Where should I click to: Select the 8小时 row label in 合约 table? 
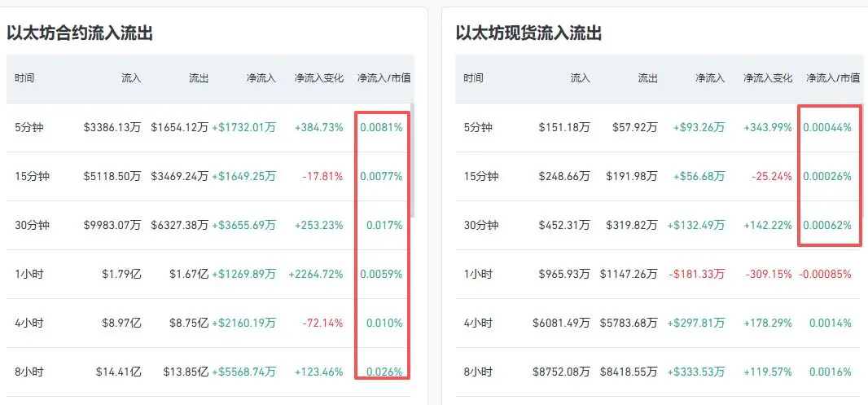point(28,372)
